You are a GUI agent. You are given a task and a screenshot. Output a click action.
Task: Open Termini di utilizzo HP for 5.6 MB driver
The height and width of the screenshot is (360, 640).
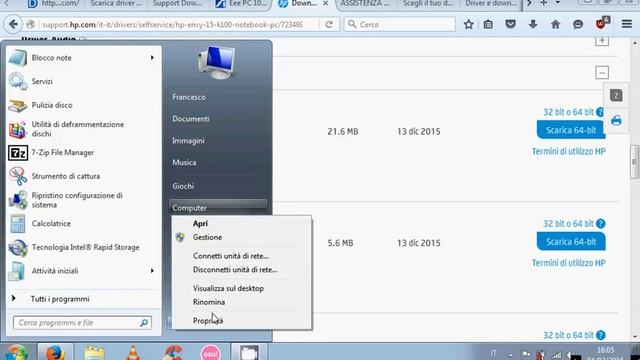[x=569, y=263]
